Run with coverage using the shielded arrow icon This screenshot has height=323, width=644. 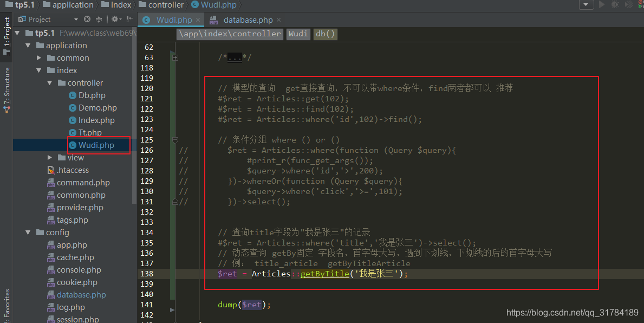click(x=628, y=4)
